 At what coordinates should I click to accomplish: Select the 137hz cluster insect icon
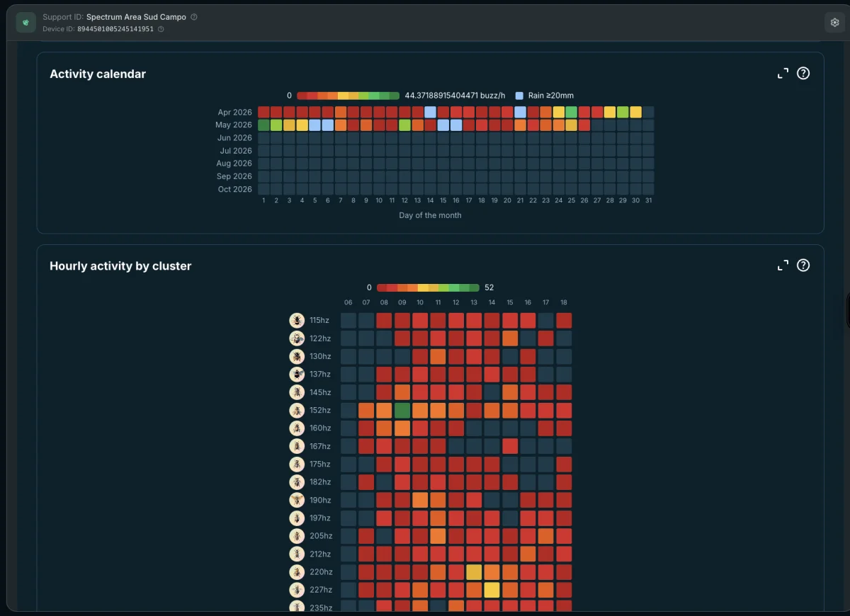[297, 374]
